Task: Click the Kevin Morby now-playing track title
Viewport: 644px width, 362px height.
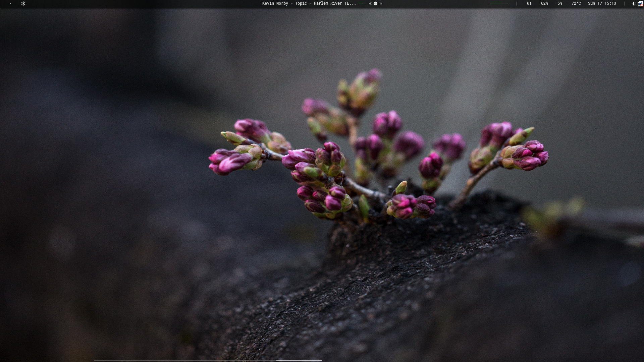Action: (309, 3)
